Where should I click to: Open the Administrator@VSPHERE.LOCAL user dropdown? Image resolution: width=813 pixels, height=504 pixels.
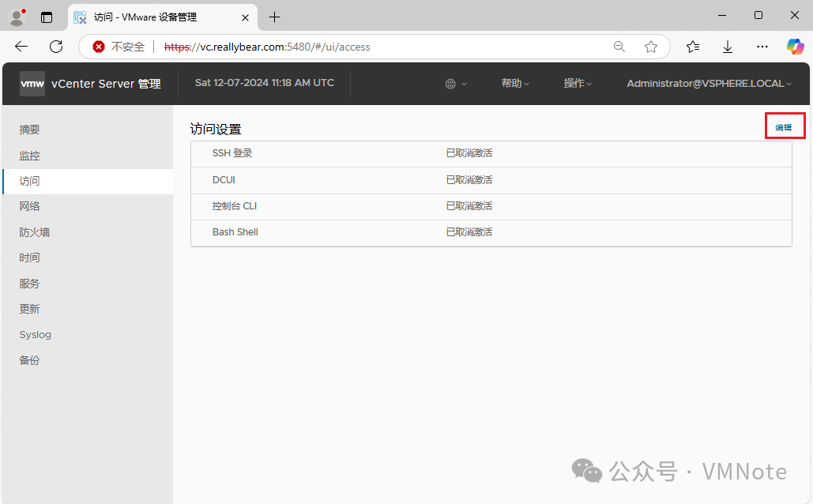709,84
